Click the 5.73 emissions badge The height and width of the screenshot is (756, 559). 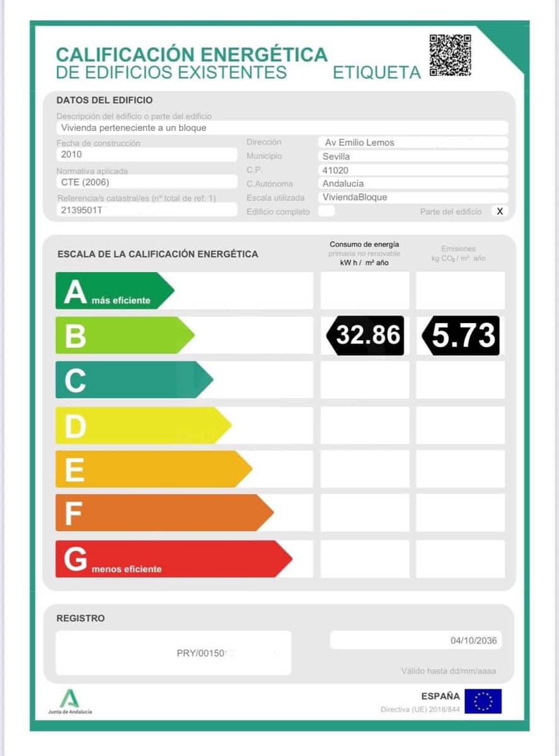tap(461, 335)
